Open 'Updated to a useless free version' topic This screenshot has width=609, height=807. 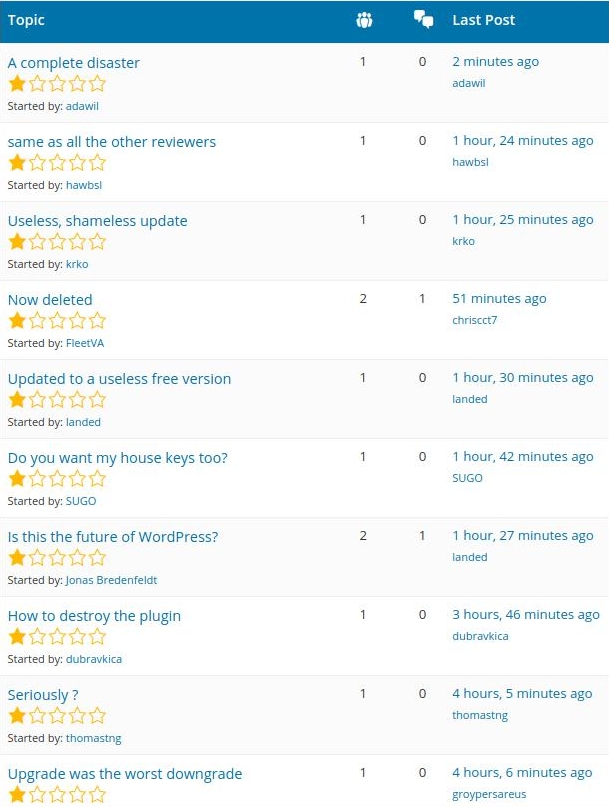pyautogui.click(x=119, y=379)
